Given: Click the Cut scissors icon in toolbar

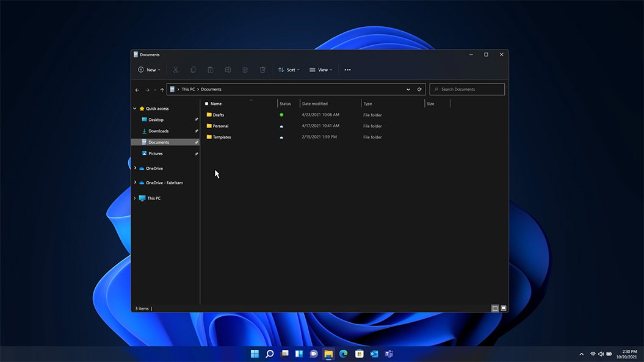Looking at the screenshot, I should [176, 70].
